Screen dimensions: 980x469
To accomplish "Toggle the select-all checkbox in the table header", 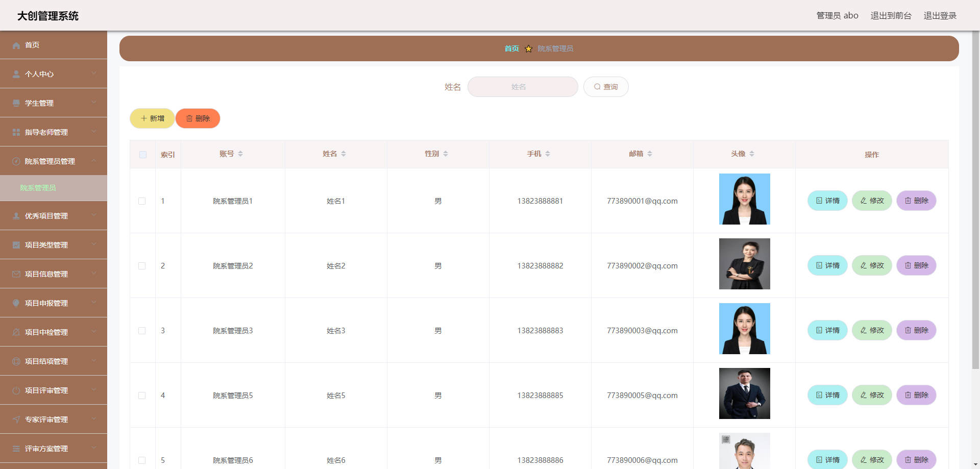I will pos(143,155).
